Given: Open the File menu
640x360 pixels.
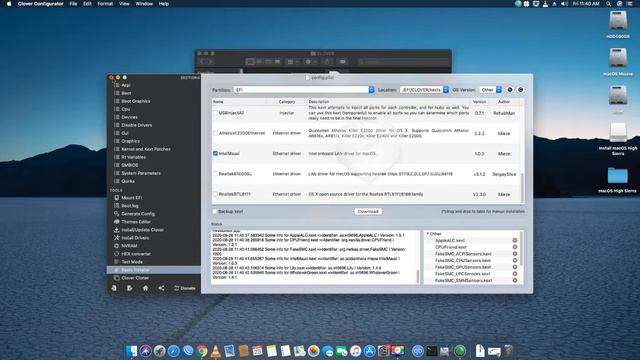Looking at the screenshot, I should point(73,4).
